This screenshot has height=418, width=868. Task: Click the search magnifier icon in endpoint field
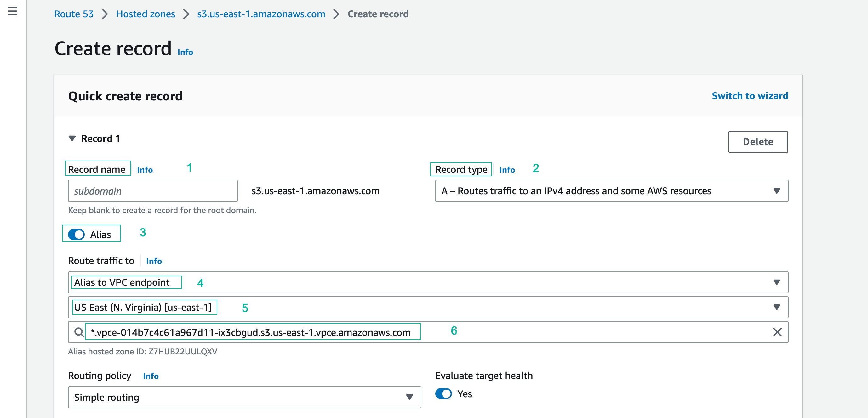(x=79, y=332)
